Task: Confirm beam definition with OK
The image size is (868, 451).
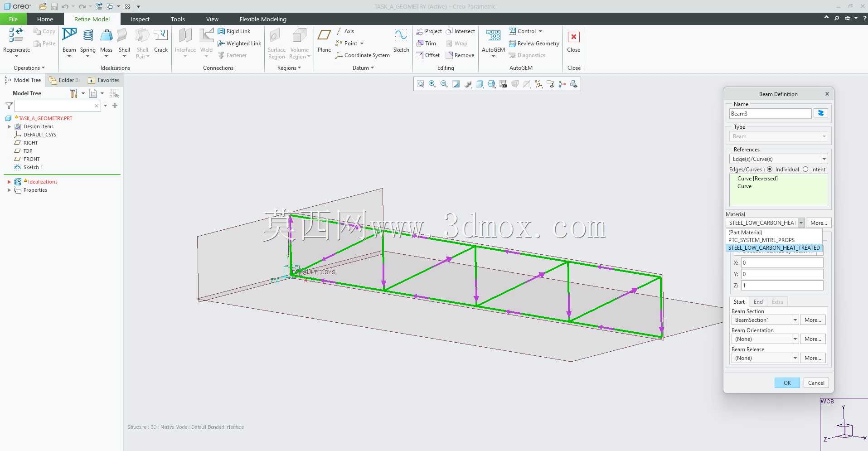Action: pos(787,383)
